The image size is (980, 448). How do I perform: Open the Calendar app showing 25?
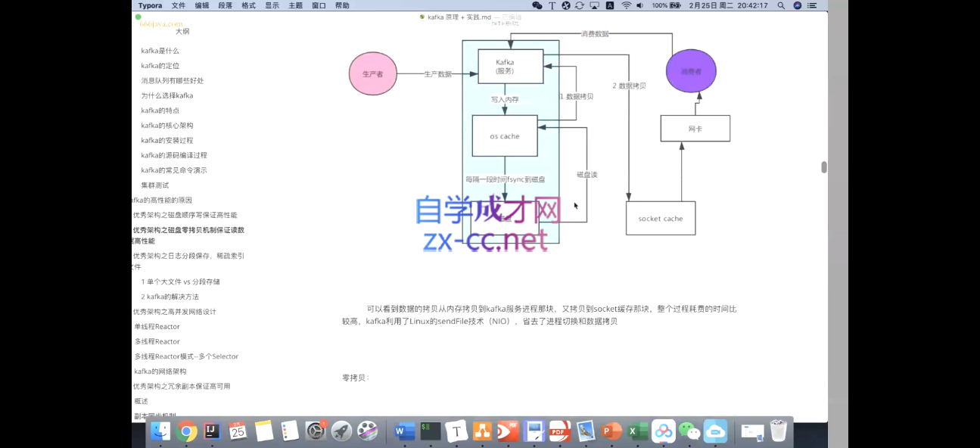pyautogui.click(x=238, y=431)
